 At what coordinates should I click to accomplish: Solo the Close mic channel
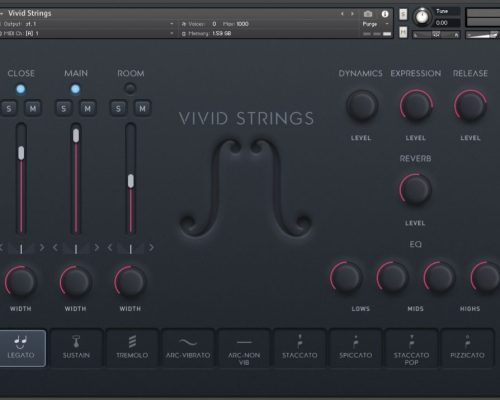click(9, 108)
